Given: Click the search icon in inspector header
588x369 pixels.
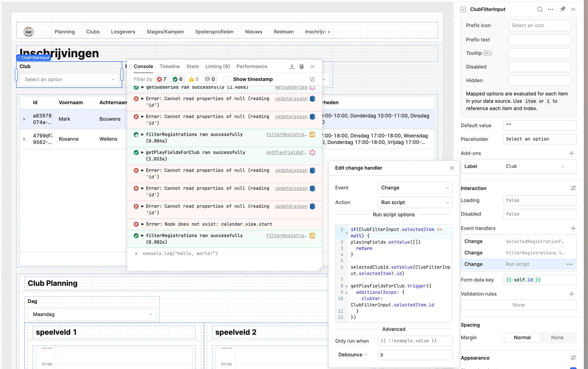Looking at the screenshot, I should click(540, 9).
